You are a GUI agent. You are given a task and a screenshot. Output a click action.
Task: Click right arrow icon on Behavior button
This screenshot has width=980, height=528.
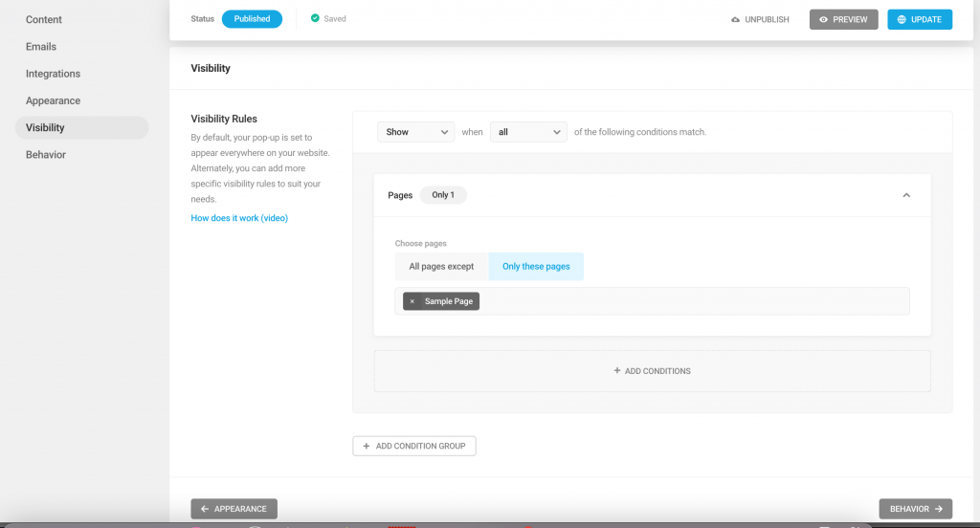(938, 509)
